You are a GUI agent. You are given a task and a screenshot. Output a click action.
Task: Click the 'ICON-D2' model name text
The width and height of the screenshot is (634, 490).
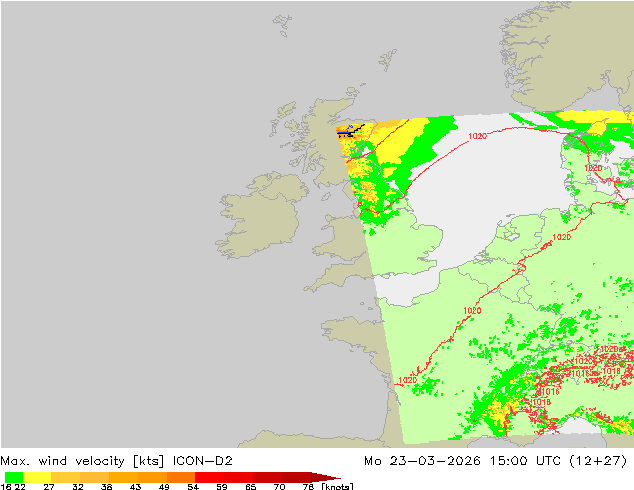pyautogui.click(x=203, y=461)
